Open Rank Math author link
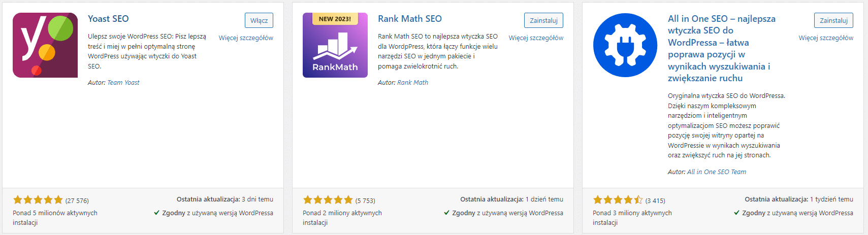Viewport: 868px width, 235px height. pos(413,83)
